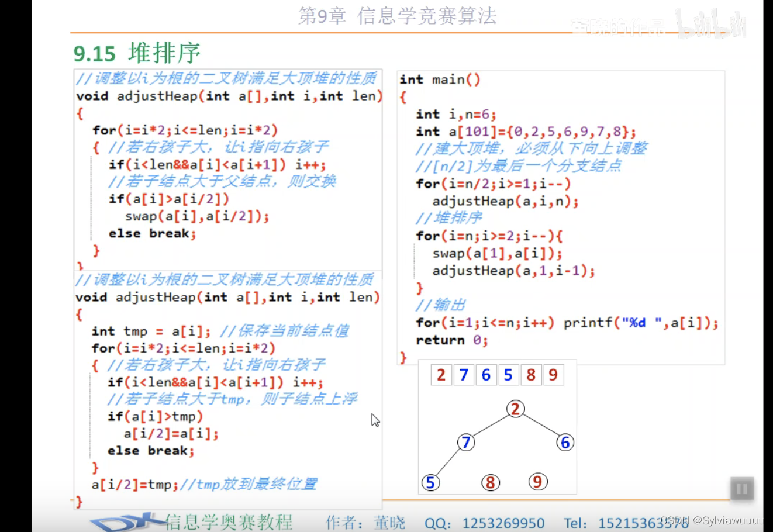The width and height of the screenshot is (773, 532).
Task: Click the array cell containing red 2
Action: click(441, 375)
